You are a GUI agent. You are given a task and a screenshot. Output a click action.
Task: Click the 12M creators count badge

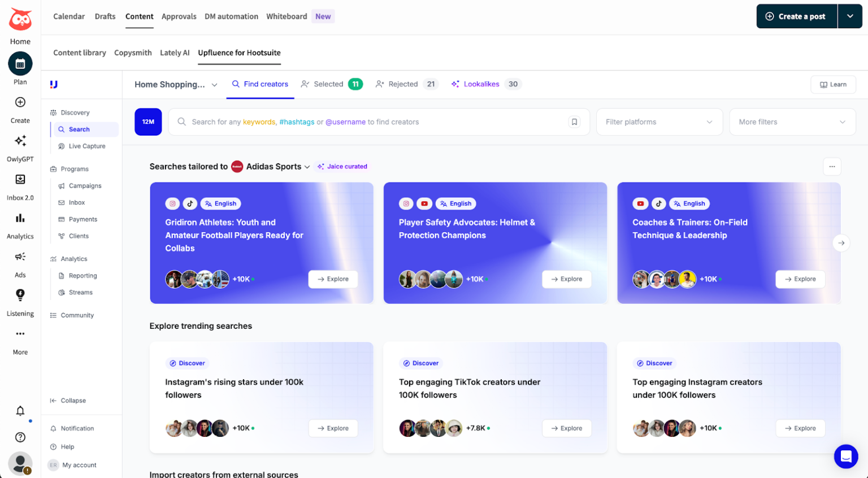148,122
